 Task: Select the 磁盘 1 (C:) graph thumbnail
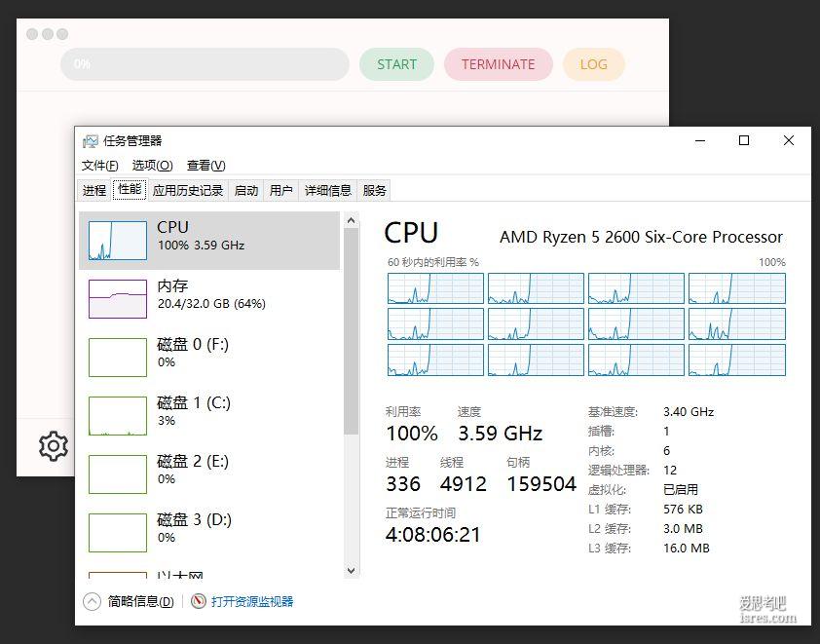click(x=118, y=416)
